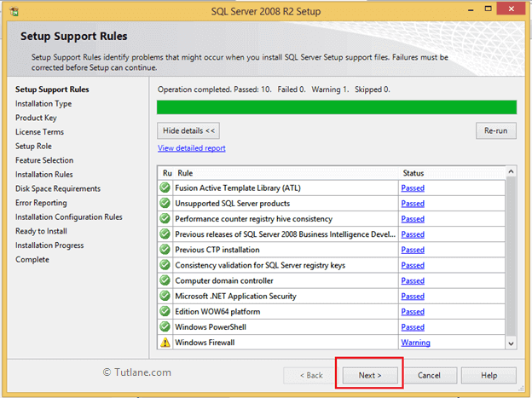Click the green check icon beside Fusion Active Template Library

(x=165, y=187)
